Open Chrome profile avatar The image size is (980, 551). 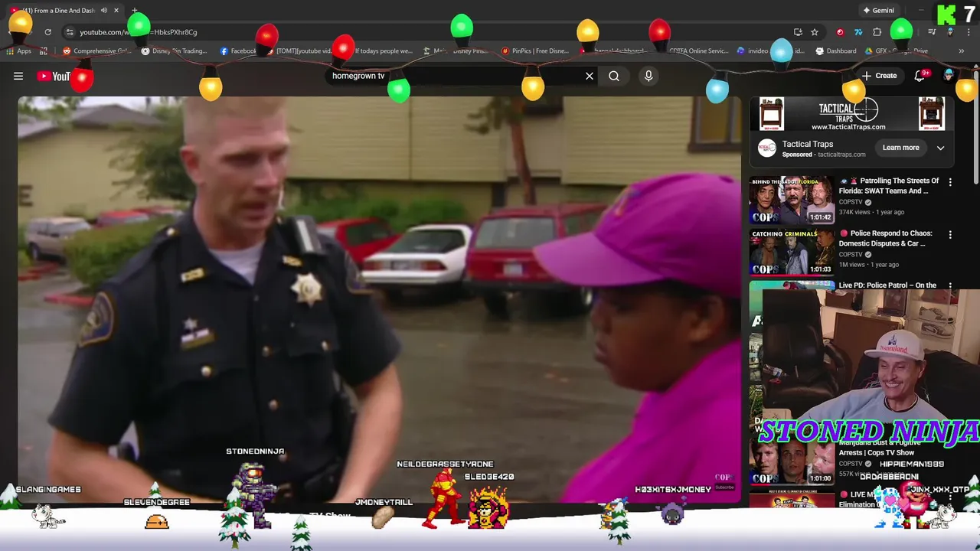[x=950, y=32]
